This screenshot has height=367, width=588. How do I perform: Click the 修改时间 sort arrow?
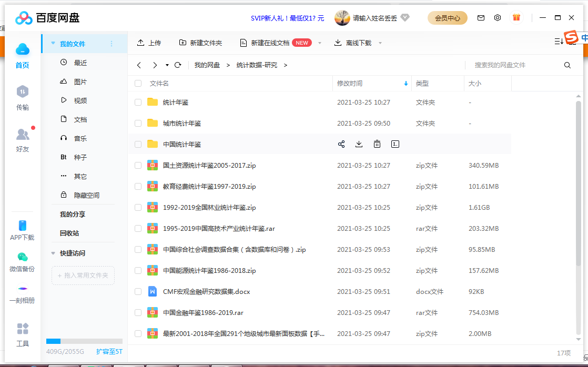[405, 84]
